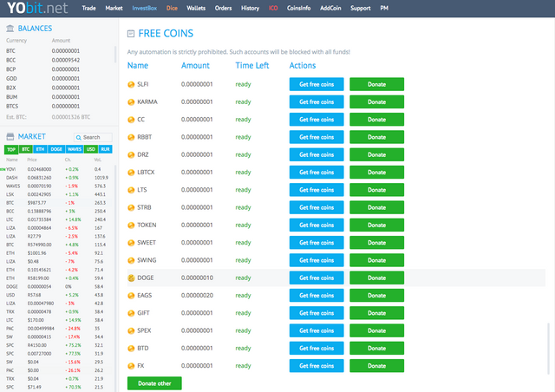This screenshot has height=392, width=555.
Task: Select the DASH market row
Action: 56,178
